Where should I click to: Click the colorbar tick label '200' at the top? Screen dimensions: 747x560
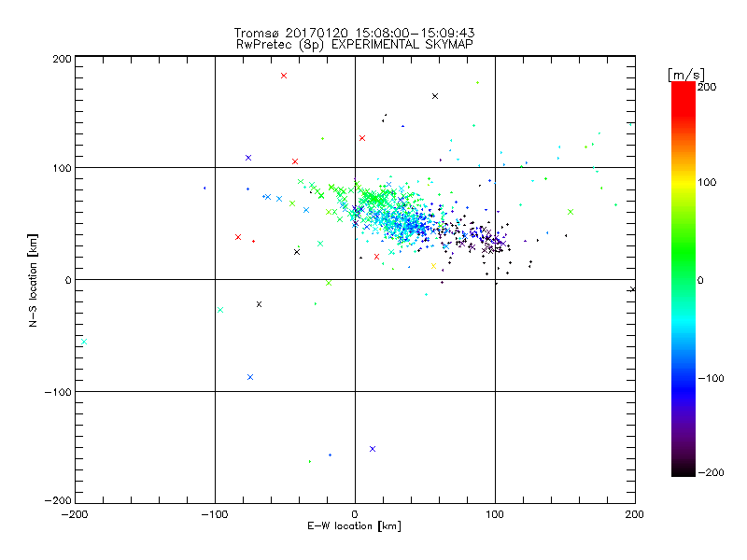(x=707, y=87)
